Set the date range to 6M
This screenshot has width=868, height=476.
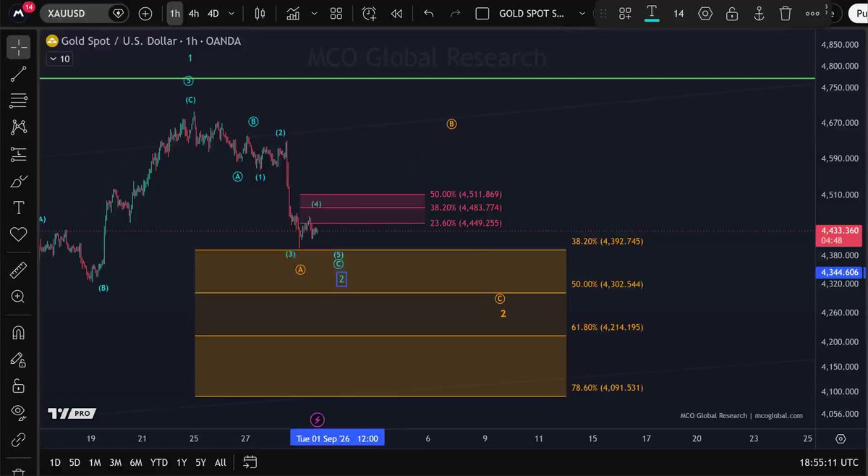point(135,462)
